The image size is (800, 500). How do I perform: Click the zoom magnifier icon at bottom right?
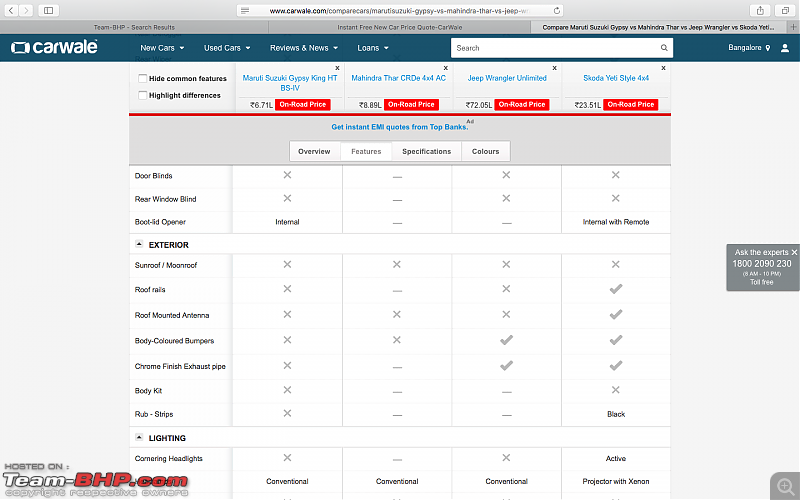pyautogui.click(x=784, y=485)
